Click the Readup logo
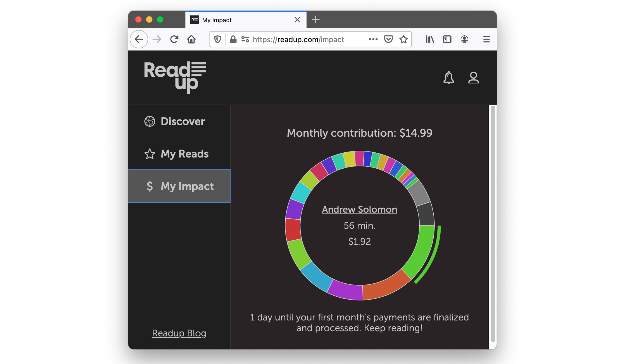The height and width of the screenshot is (364, 622). click(x=175, y=77)
